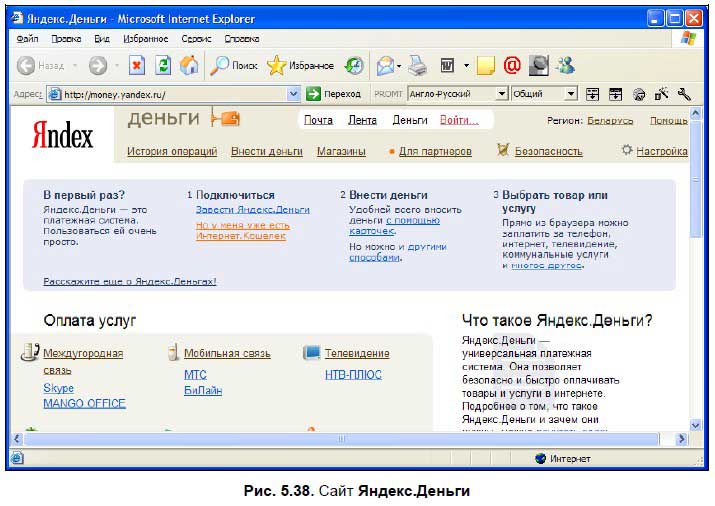Image resolution: width=715 pixels, height=506 pixels.
Task: Click the Stop loading toolbar icon
Action: coord(137,66)
